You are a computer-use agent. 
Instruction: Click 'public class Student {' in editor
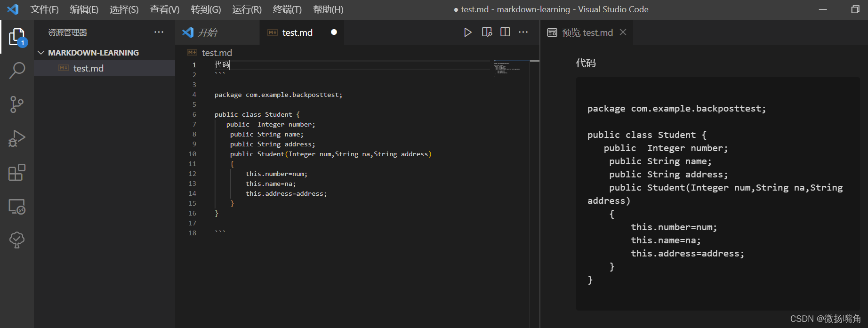[x=257, y=114]
